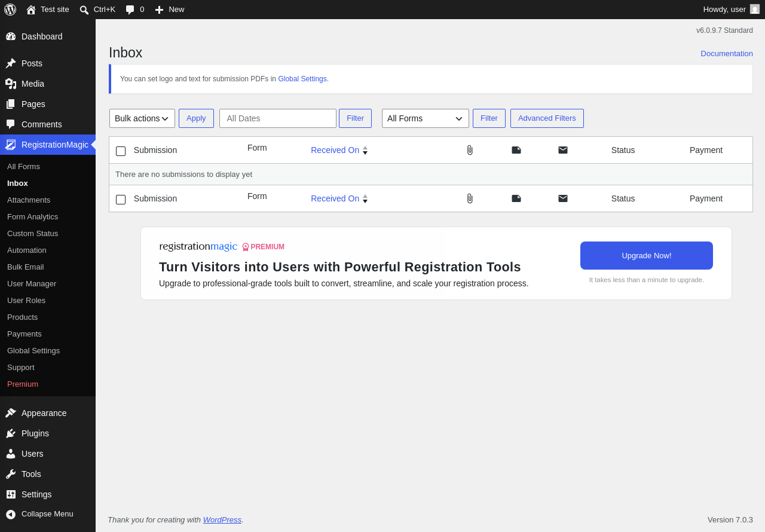765x532 pixels.
Task: Click the envelope icon in table footer row
Action: point(563,198)
